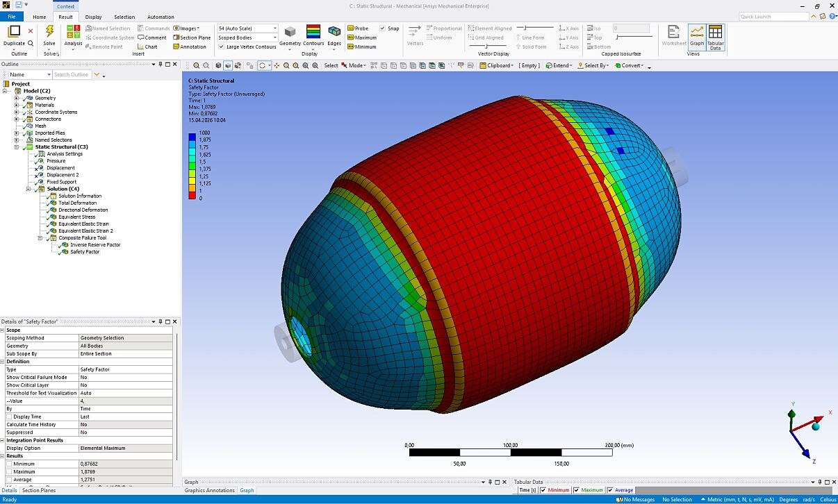Collapse the Composite Failure Tool node
This screenshot has height=504, width=838.
click(40, 237)
